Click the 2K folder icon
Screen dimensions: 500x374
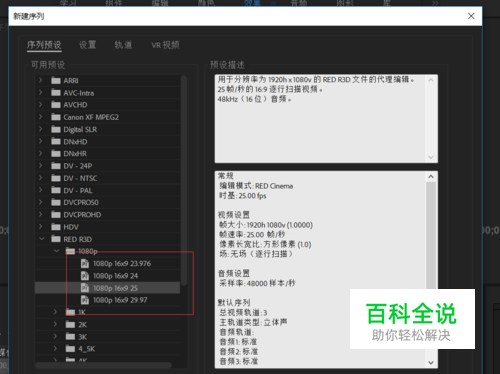(70, 325)
